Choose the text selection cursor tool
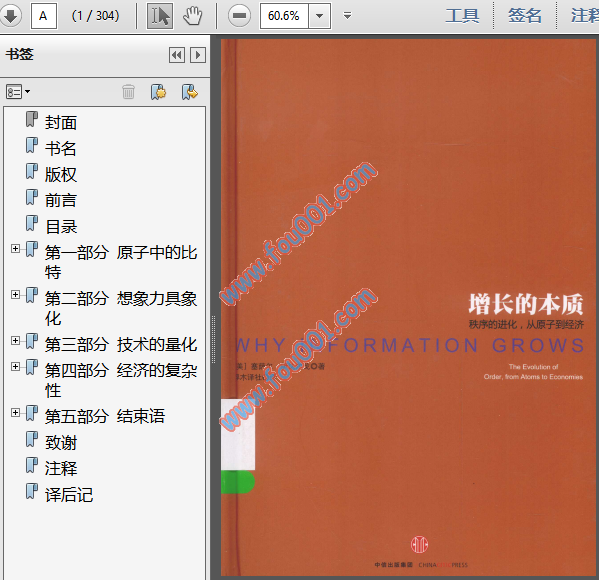This screenshot has width=599, height=580. (x=160, y=16)
